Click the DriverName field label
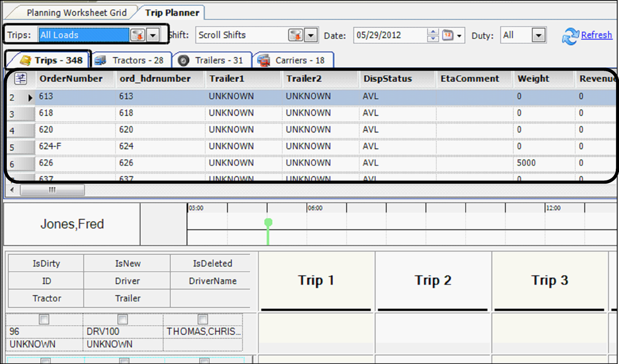 [213, 281]
